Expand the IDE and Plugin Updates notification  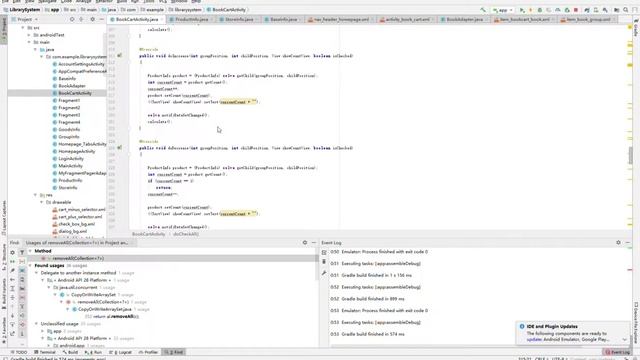coord(624,340)
